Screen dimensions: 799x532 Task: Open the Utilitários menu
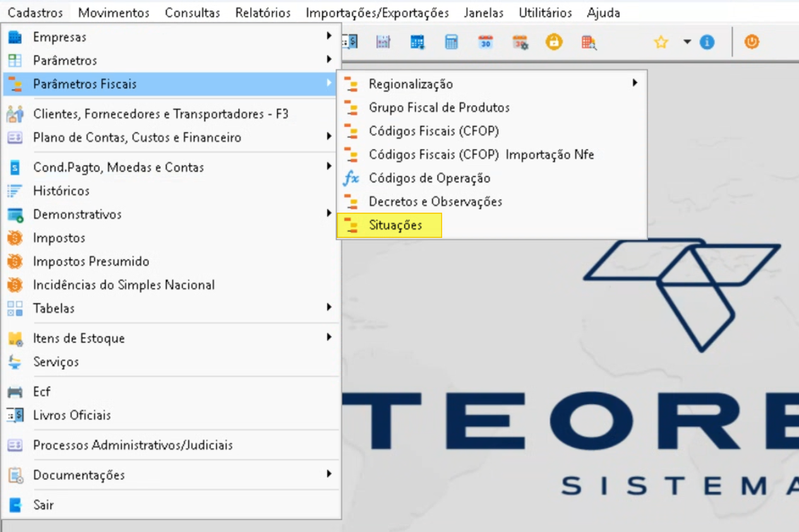point(545,13)
